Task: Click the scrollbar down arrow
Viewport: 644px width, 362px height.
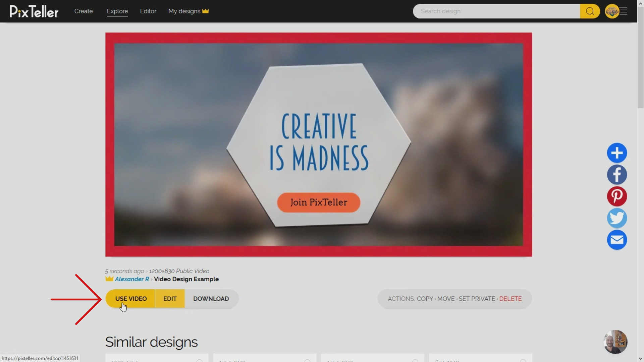Action: click(640, 359)
